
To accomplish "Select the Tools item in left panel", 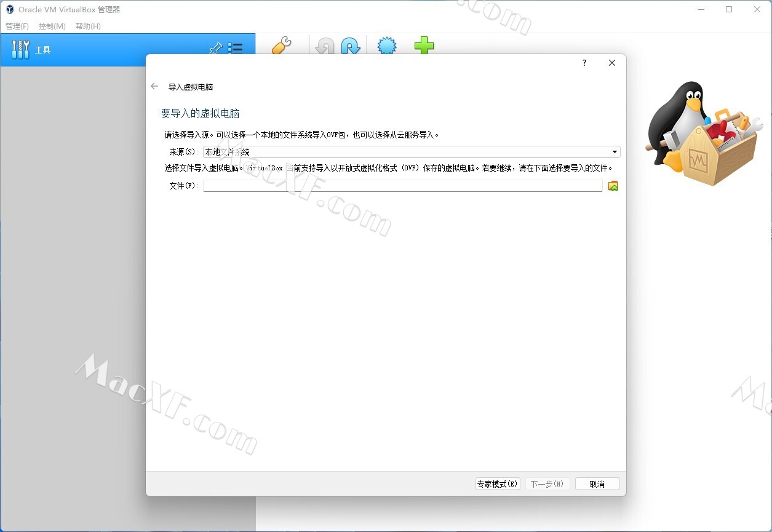I will (127, 50).
